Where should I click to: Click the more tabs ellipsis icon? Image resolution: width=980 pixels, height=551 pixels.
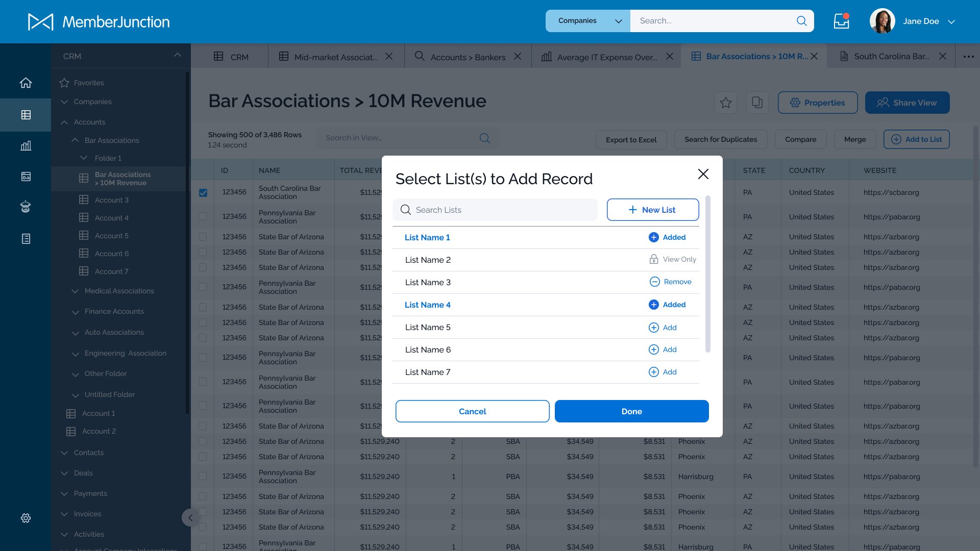pyautogui.click(x=968, y=57)
